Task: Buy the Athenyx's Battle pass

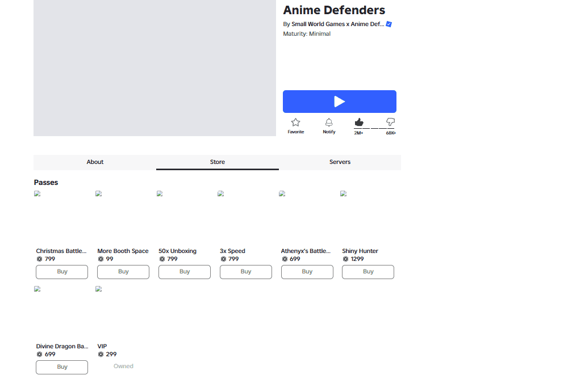Action: click(x=307, y=272)
